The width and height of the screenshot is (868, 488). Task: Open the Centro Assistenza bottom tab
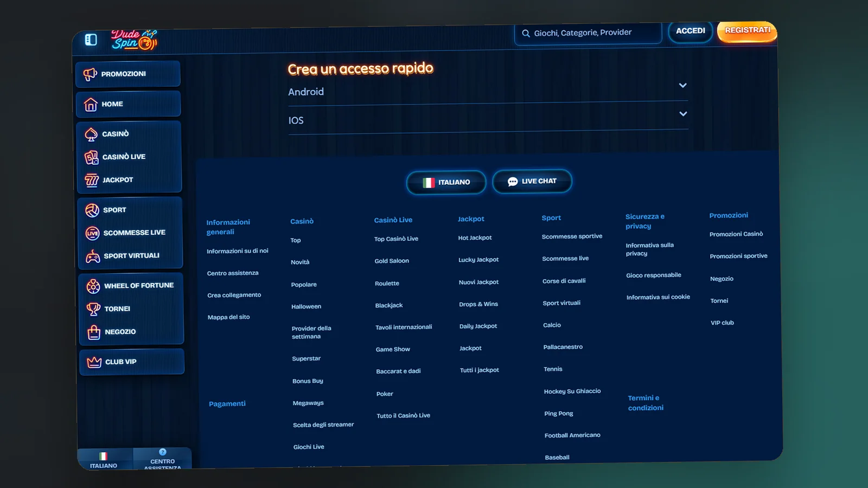point(162,459)
